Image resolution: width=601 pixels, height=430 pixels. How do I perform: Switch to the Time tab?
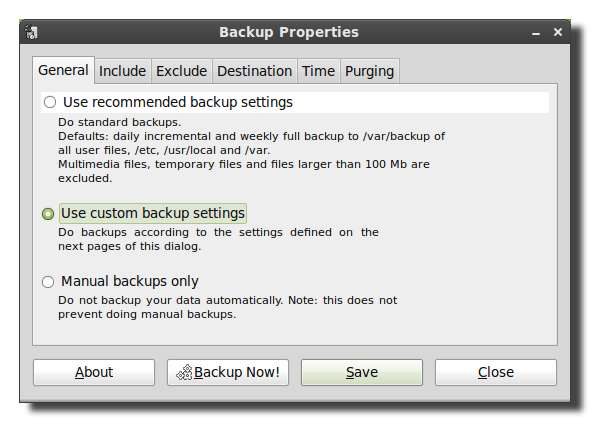point(318,71)
